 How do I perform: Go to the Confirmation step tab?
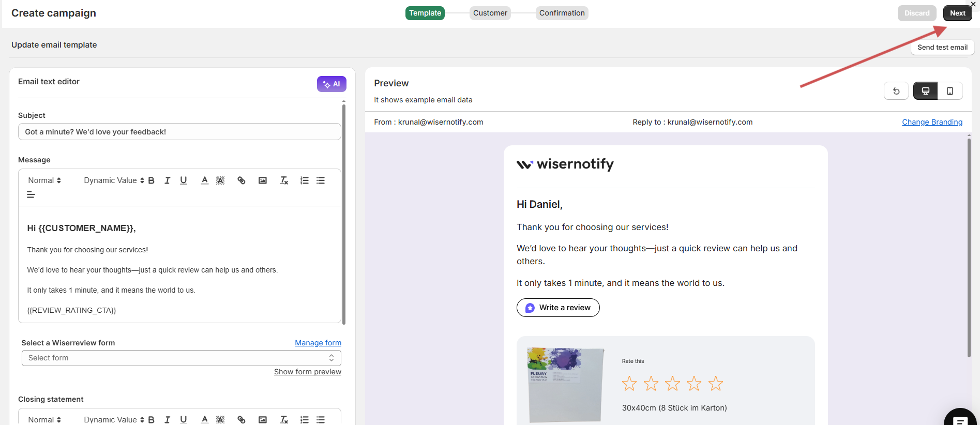(562, 13)
